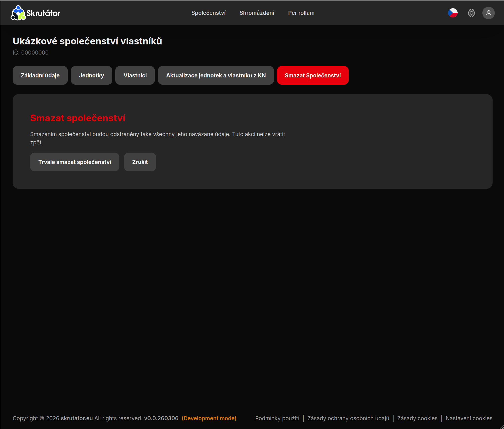The height and width of the screenshot is (429, 504).
Task: Click the skrutator.eu footer text
Action: (x=77, y=418)
